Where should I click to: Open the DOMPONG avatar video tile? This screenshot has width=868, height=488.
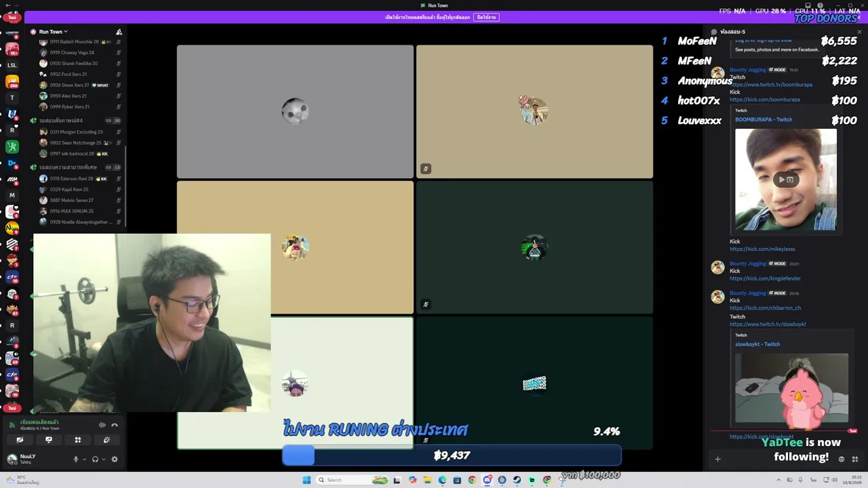[x=534, y=383]
